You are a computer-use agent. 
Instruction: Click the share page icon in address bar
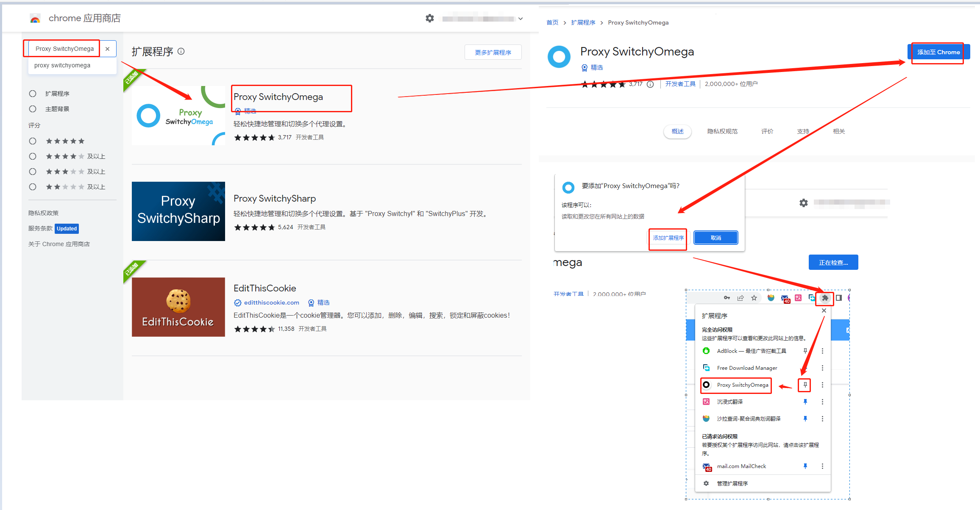(741, 298)
